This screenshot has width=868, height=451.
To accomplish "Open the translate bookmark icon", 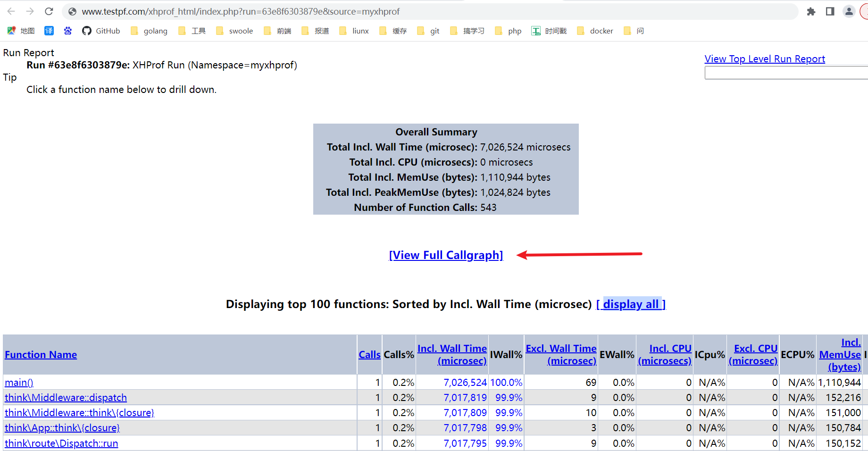I will pyautogui.click(x=49, y=31).
